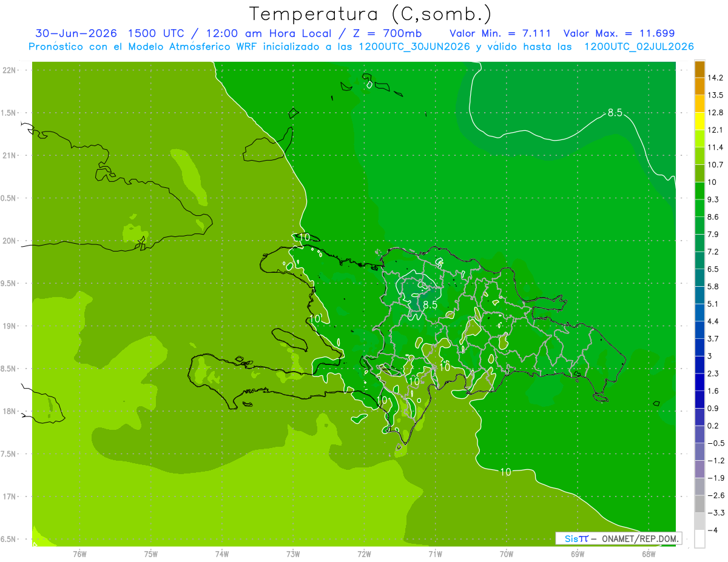Screen dimensions: 728x562
Task: Click the "18N" latitude axis label
Action: click(10, 412)
